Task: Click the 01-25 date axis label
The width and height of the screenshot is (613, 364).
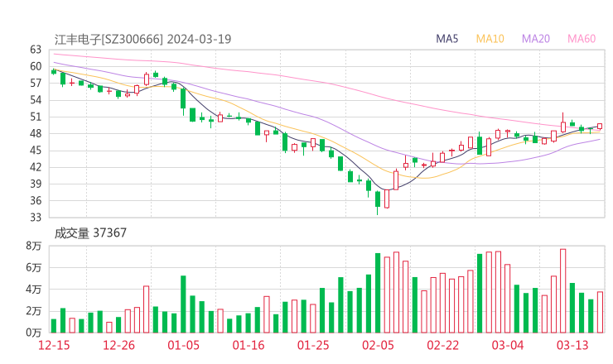Action: click(x=313, y=345)
